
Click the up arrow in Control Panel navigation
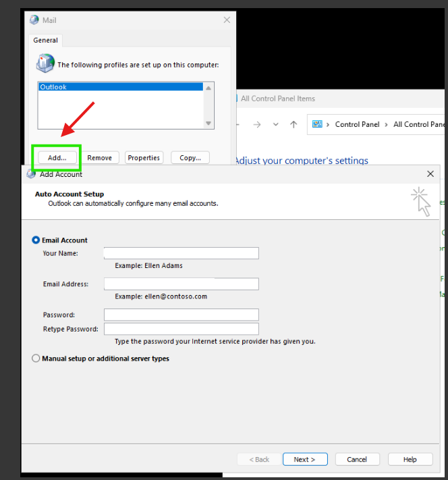pyautogui.click(x=293, y=124)
